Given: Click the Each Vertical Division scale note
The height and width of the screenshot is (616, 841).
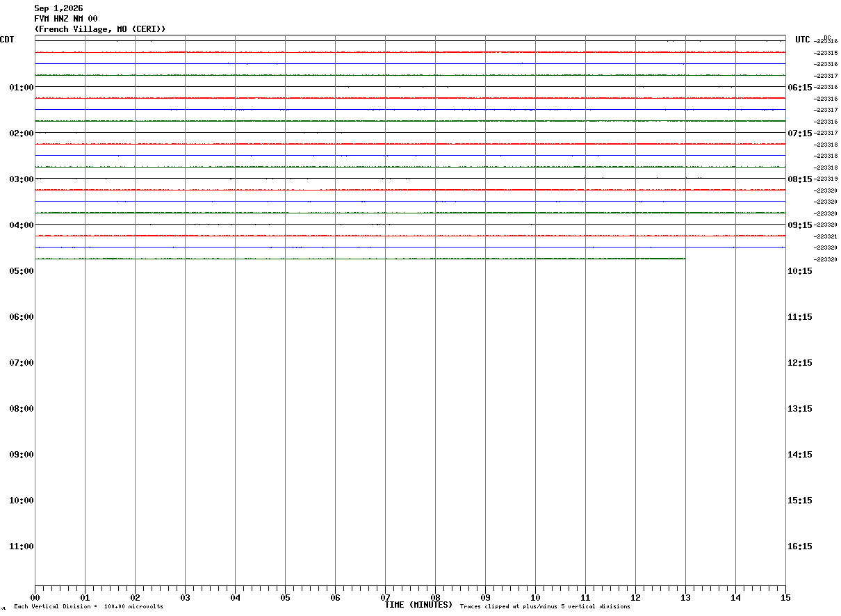Looking at the screenshot, I should click(x=88, y=607).
